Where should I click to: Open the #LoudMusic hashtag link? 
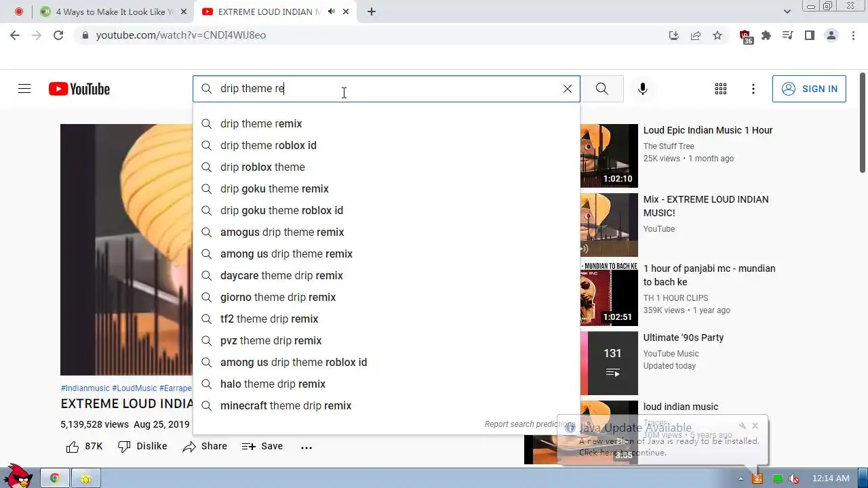pyautogui.click(x=134, y=388)
